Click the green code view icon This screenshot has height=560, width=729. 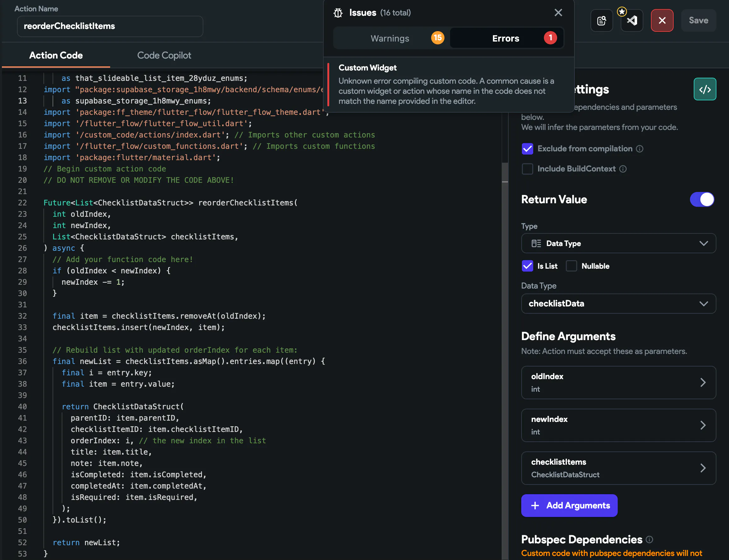click(x=705, y=89)
